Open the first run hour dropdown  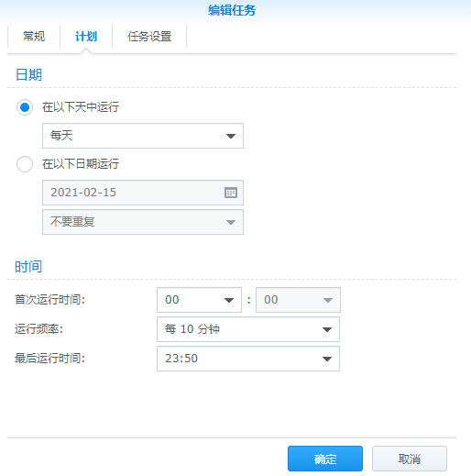pos(199,300)
